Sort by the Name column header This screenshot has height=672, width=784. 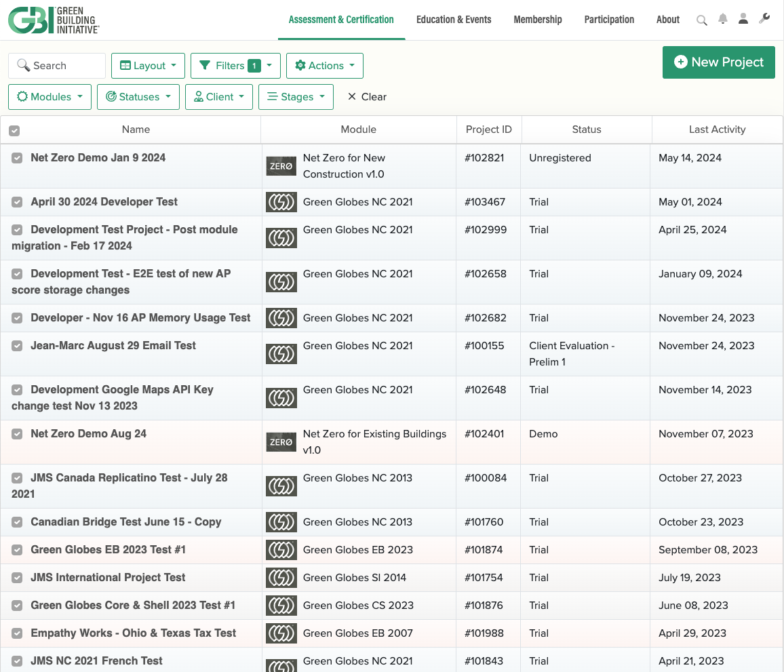pyautogui.click(x=136, y=130)
